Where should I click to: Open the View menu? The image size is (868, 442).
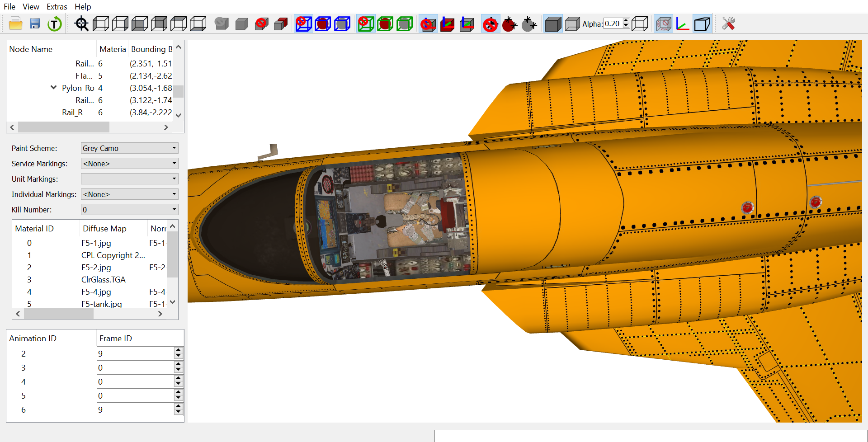[x=31, y=7]
